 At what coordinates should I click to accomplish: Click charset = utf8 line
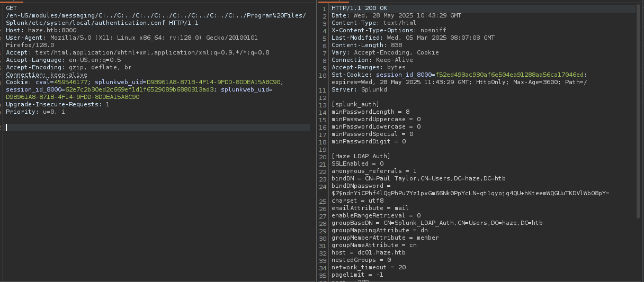coord(357,201)
